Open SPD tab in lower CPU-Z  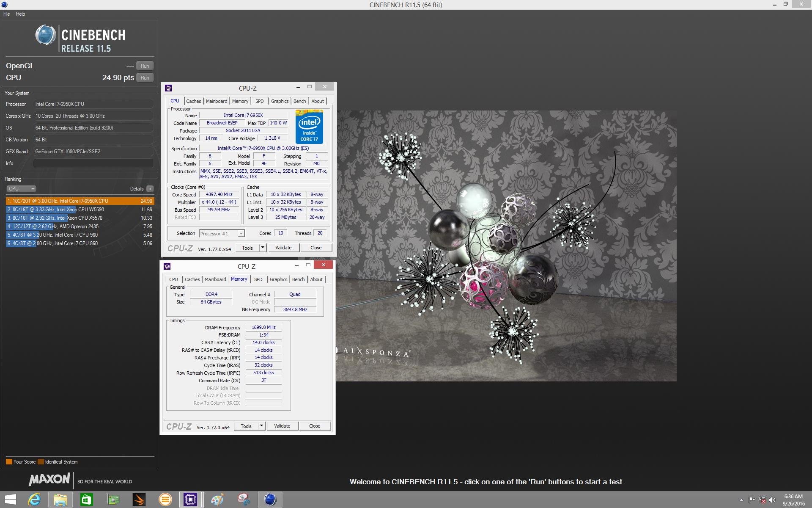click(258, 279)
